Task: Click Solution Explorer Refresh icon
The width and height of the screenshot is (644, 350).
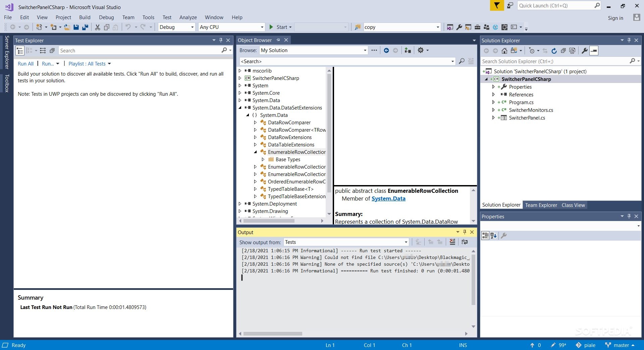Action: tap(554, 51)
